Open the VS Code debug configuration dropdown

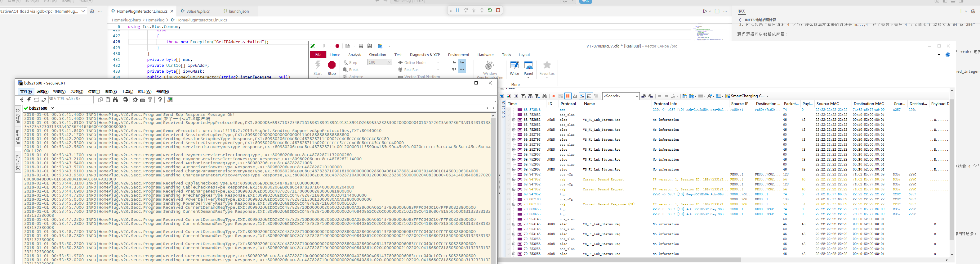tap(82, 11)
